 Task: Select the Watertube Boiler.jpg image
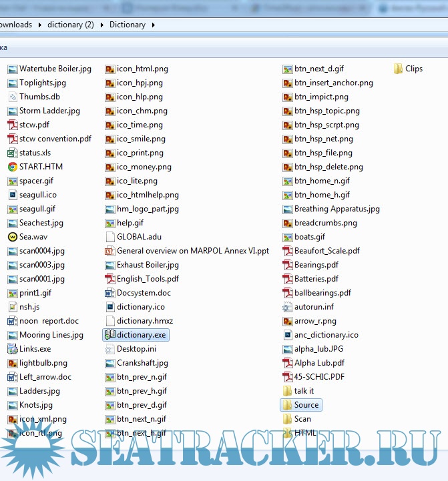pos(55,69)
